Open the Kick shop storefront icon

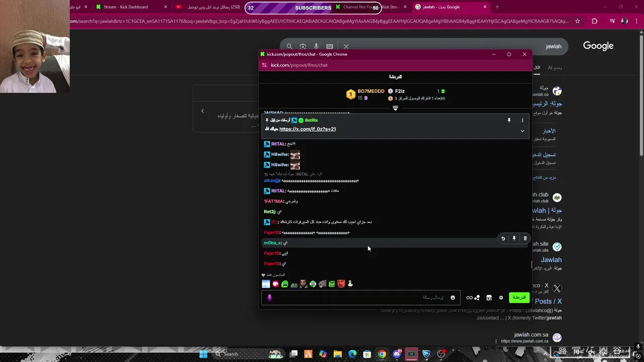tap(489, 298)
